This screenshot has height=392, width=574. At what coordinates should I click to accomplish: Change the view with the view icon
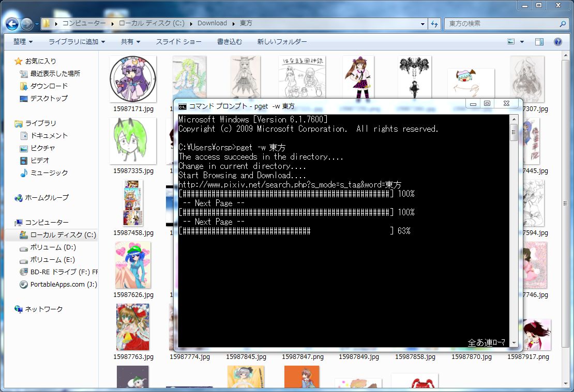pyautogui.click(x=511, y=42)
